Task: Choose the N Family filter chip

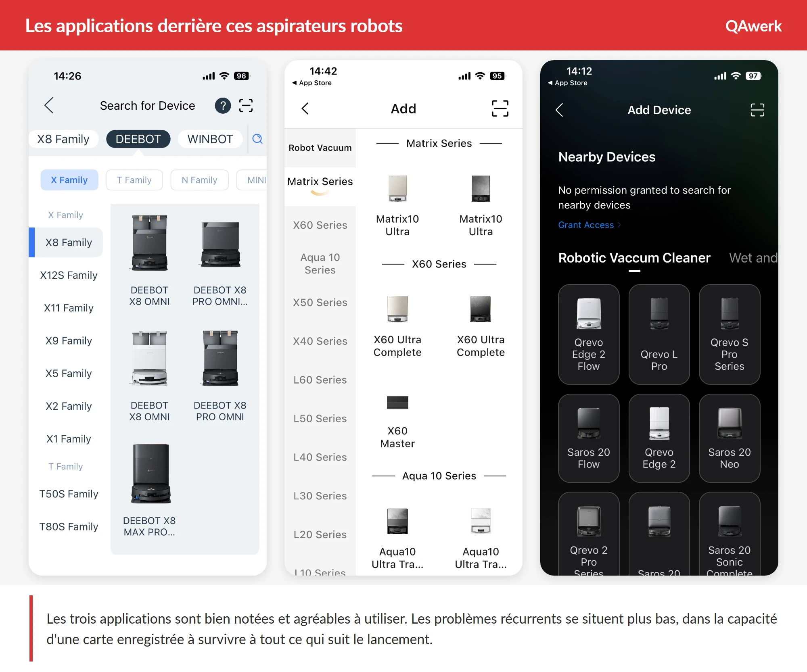Action: tap(199, 180)
